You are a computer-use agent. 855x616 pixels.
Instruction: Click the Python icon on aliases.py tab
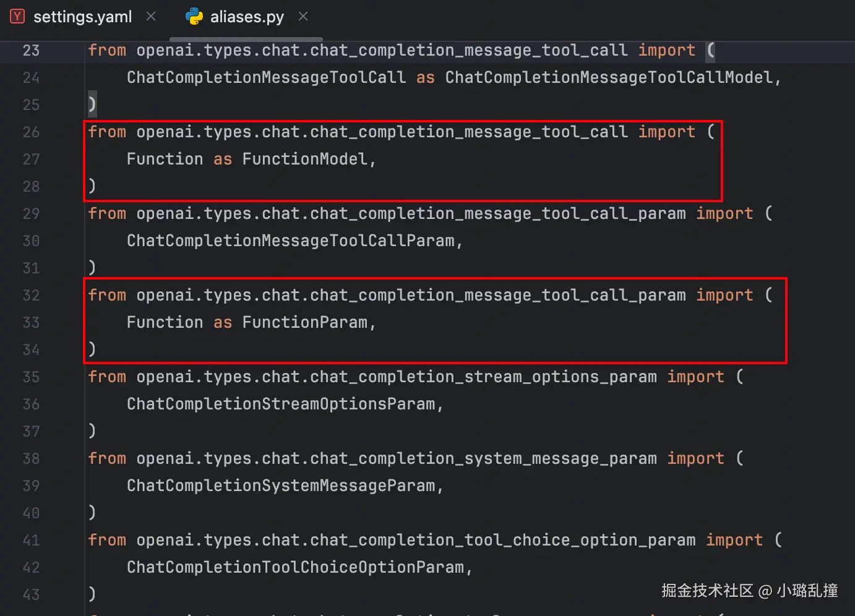[194, 17]
